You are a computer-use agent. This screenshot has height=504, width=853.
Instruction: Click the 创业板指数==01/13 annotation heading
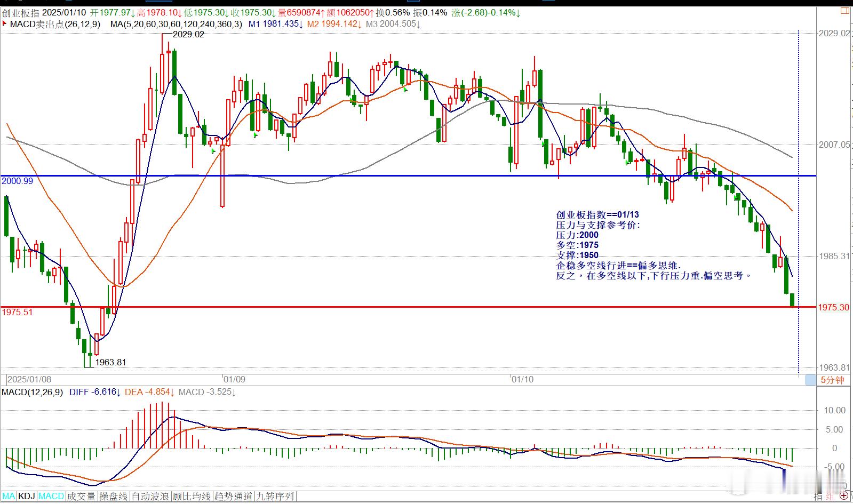tap(597, 215)
